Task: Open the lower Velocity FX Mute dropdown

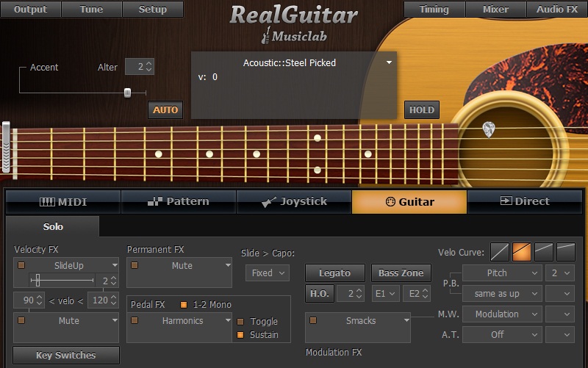Action: 115,320
